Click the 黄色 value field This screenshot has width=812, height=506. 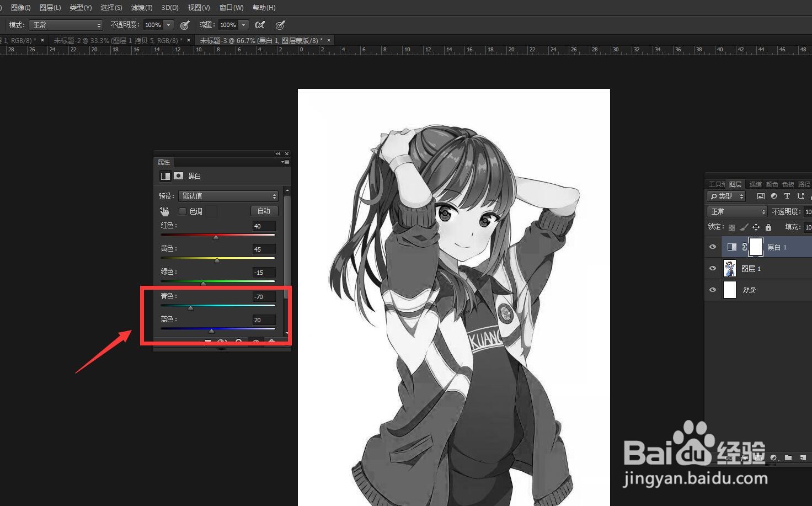(x=264, y=249)
